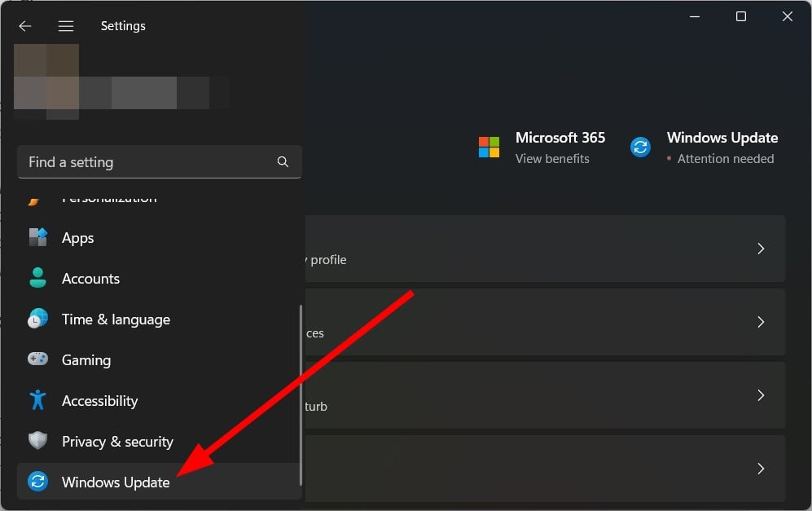Click the Windows Update status icon
Image resolution: width=812 pixels, height=511 pixels.
click(640, 147)
